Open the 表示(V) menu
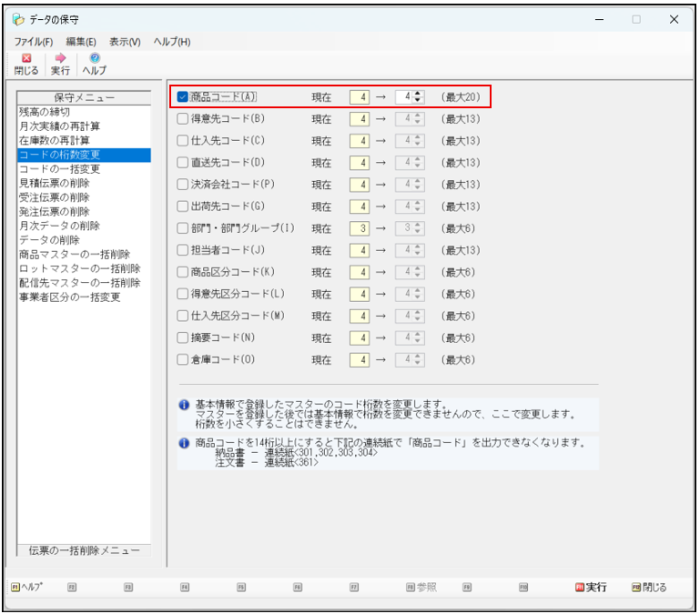 tap(125, 42)
